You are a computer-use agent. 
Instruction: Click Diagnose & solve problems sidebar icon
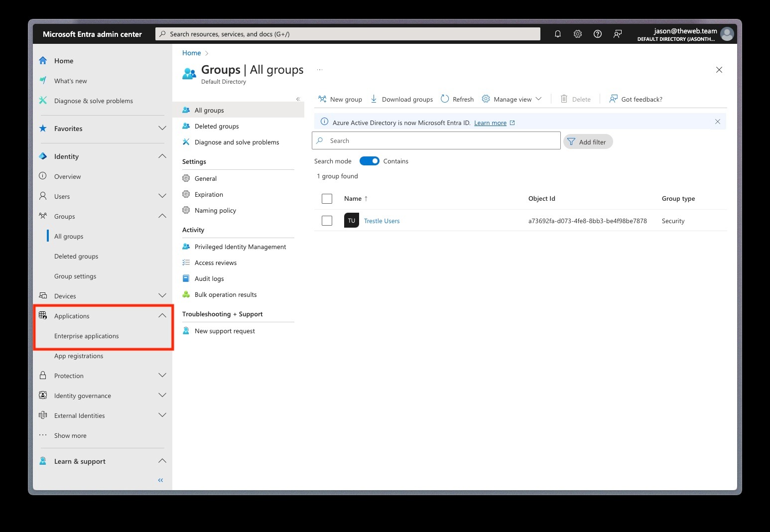point(43,101)
